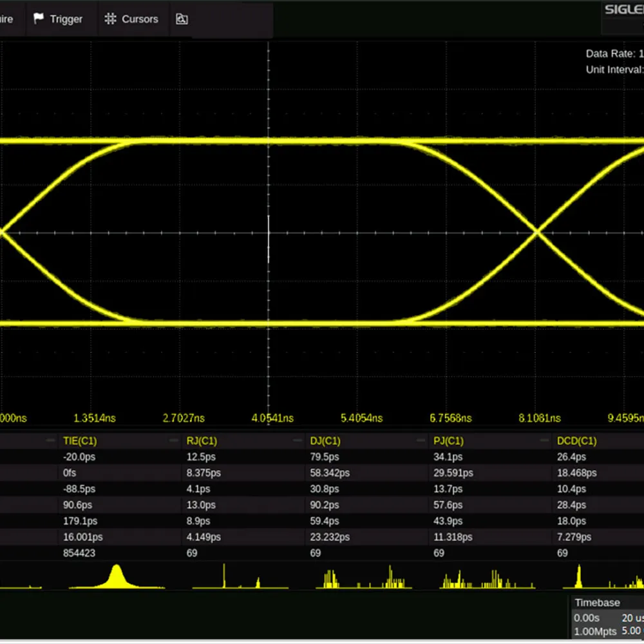Image resolution: width=644 pixels, height=644 pixels.
Task: Open the TIE histogram thumbnail
Action: pos(117,576)
